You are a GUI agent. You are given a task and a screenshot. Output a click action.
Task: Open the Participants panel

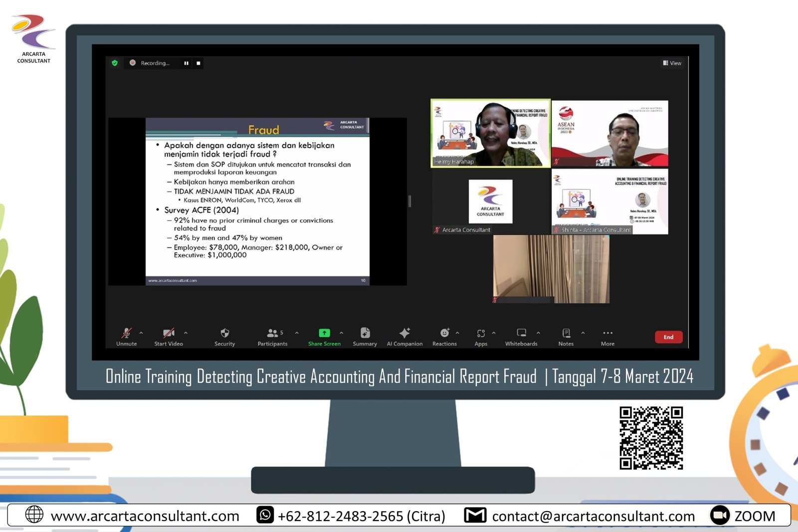tap(273, 334)
